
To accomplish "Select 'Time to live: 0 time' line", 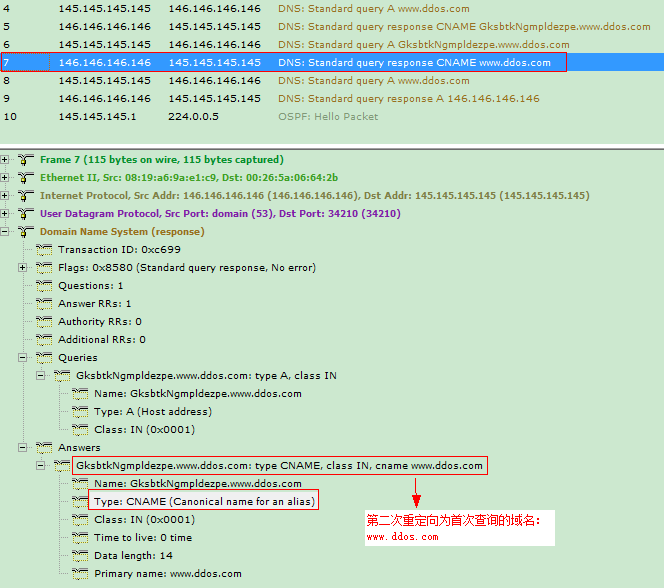I will [143, 538].
